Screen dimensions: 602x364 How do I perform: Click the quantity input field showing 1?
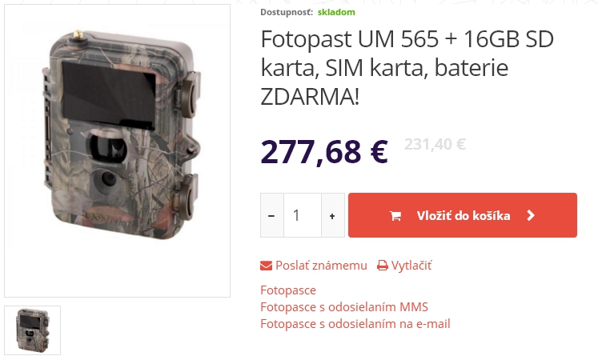(303, 215)
